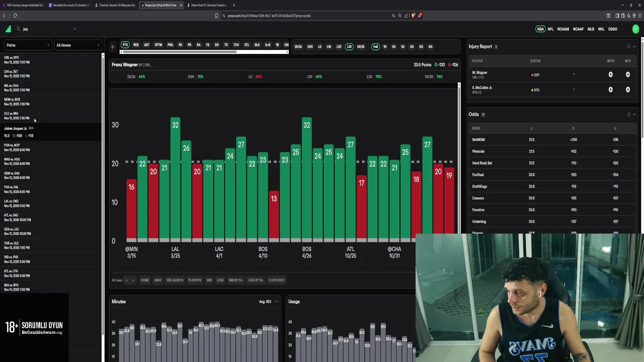Screen dimensions: 644x362
Task: Click the red 13-point bar in chart
Action: click(274, 216)
